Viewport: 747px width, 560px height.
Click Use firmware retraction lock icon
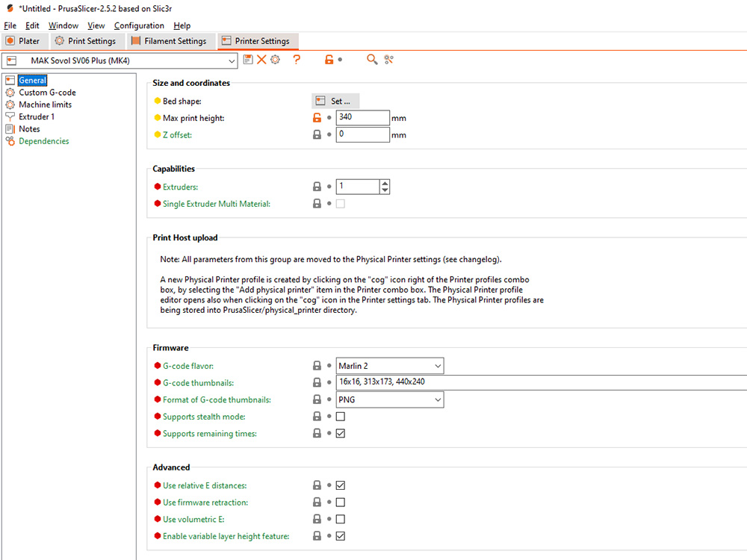317,503
